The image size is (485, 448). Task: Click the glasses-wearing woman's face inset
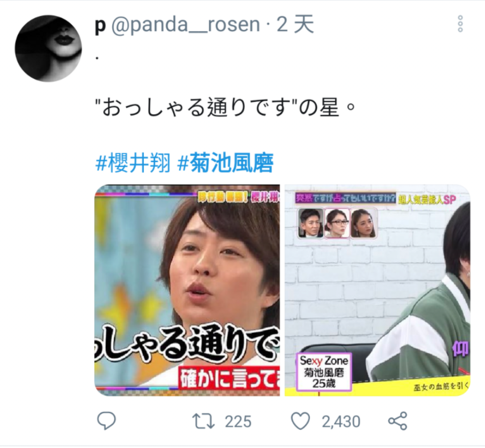pyautogui.click(x=337, y=223)
